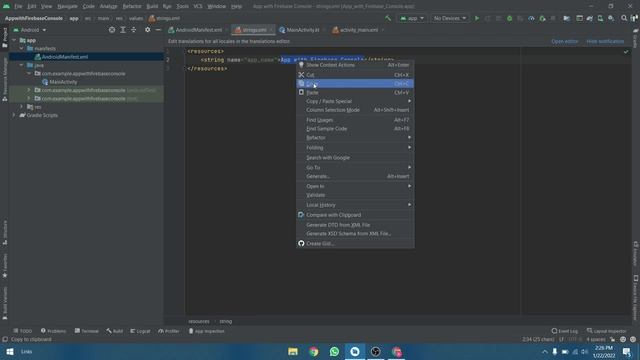Click the Sync Project with Gradle Files icon
Image resolution: width=640 pixels, height=360 pixels.
590,18
